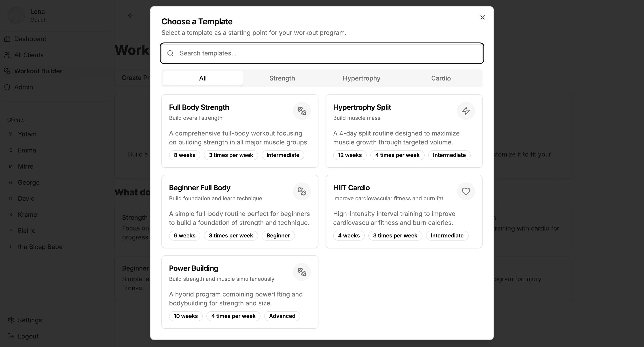Screen dimensions: 644x347
Task: Choose the Hypertrophy Split template title
Action: [x=362, y=107]
